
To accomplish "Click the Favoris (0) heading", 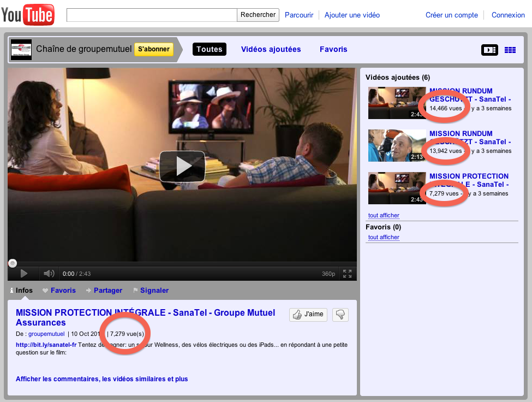I will [384, 227].
